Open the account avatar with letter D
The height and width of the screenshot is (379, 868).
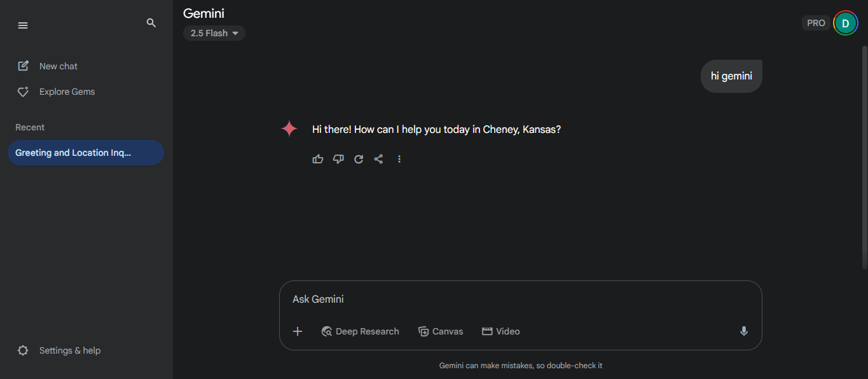(x=845, y=24)
